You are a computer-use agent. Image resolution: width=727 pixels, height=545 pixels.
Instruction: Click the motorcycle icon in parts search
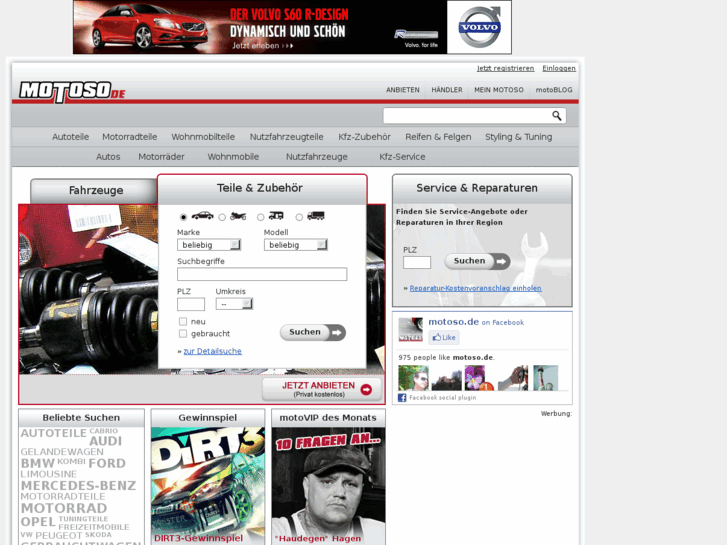tap(238, 216)
